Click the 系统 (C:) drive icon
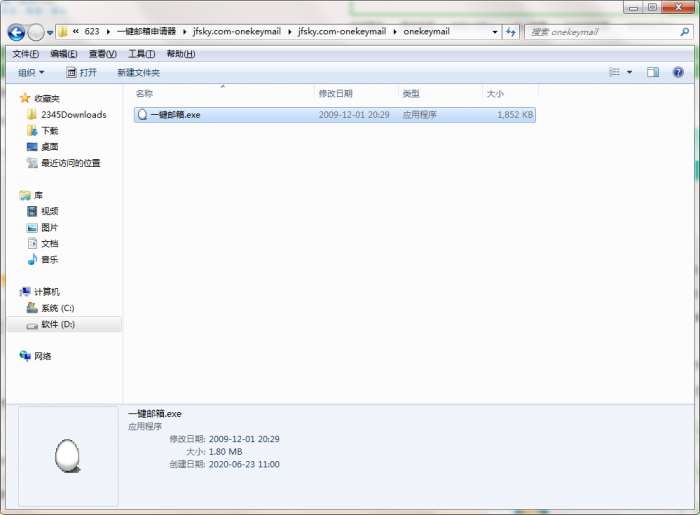The width and height of the screenshot is (700, 515). pos(32,307)
